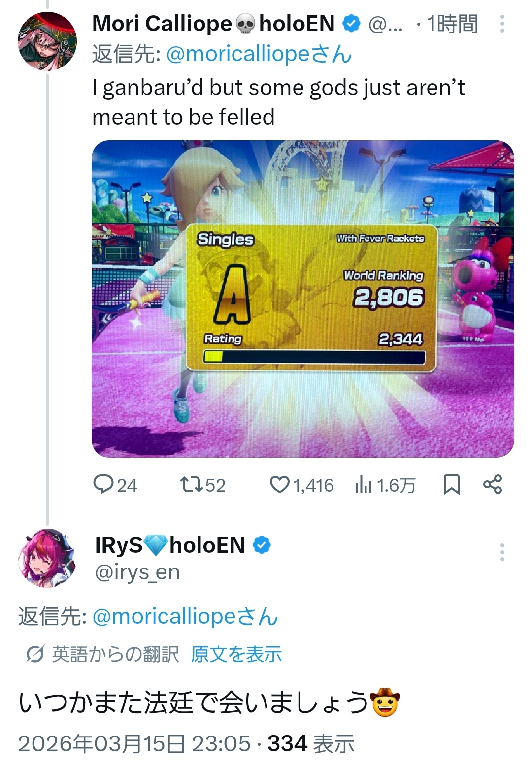Follow @moricalliope mention in IRyS's reply
The image size is (532, 770).
185,617
